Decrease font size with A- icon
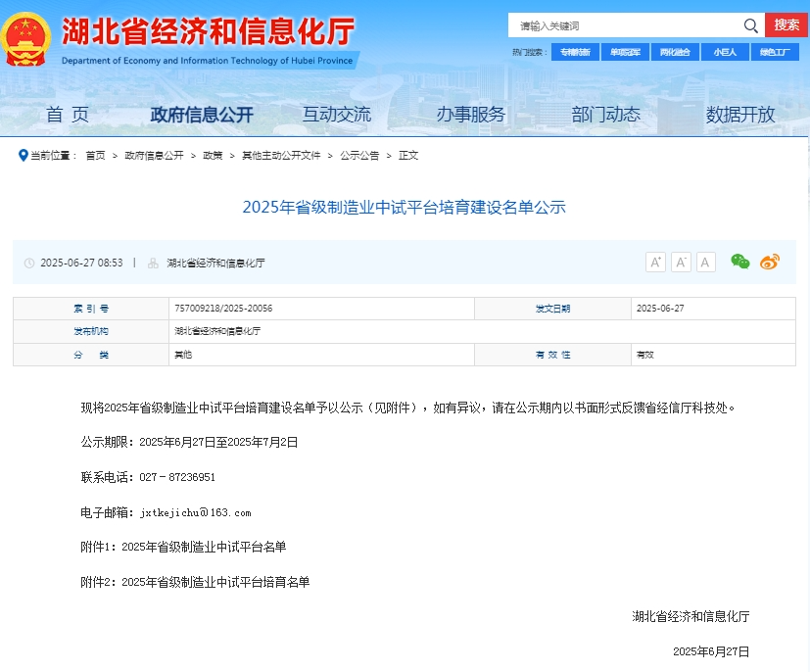 click(x=681, y=263)
